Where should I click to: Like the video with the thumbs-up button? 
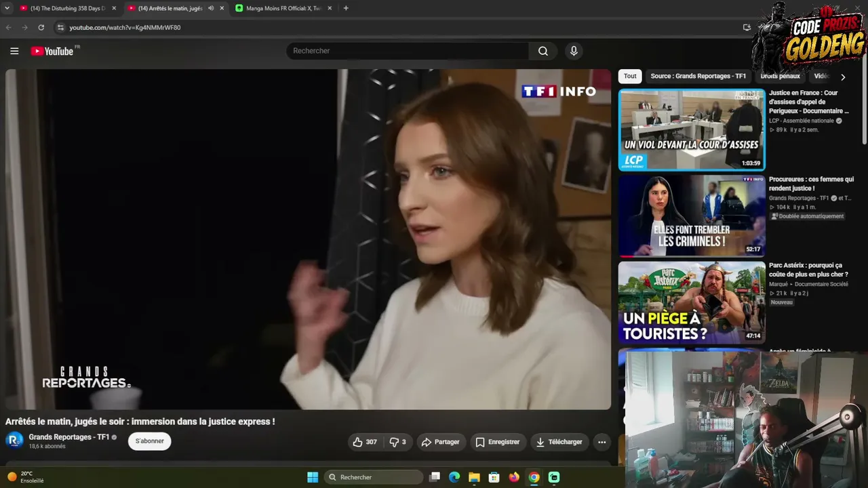pyautogui.click(x=364, y=442)
